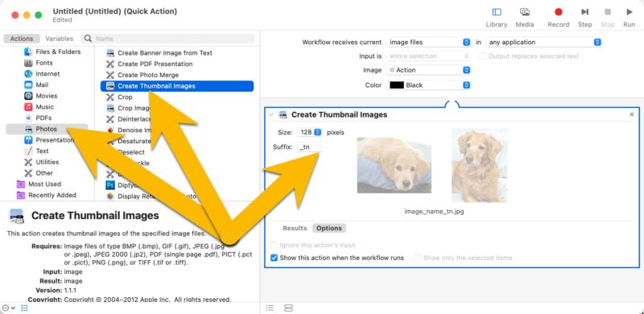Switch to the Variables tab
The width and height of the screenshot is (644, 314).
(x=59, y=39)
